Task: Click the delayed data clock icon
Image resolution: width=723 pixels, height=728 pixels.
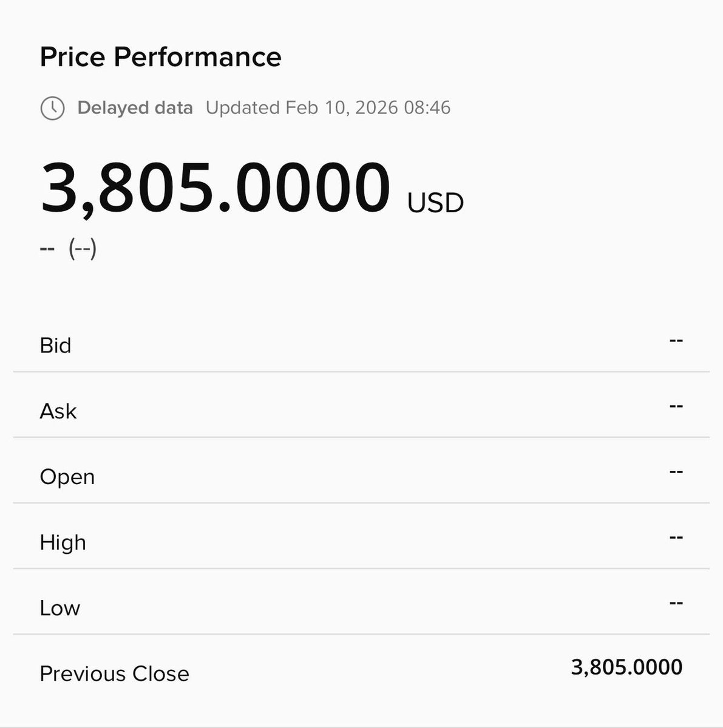Action: [x=52, y=108]
